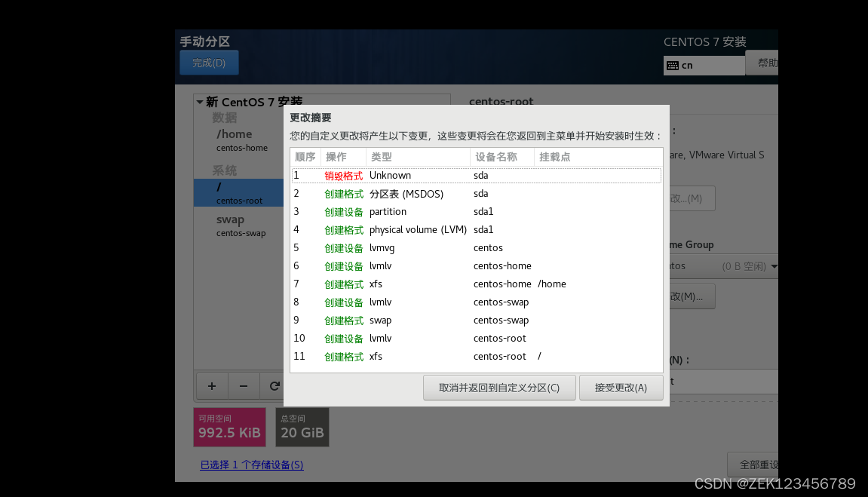Click the 全部重设 reset all button

tap(753, 465)
